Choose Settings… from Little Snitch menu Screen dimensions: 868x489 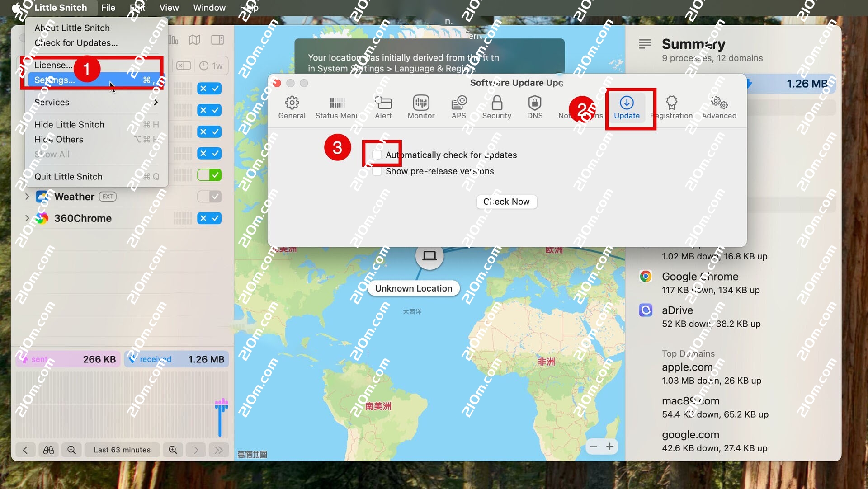55,80
